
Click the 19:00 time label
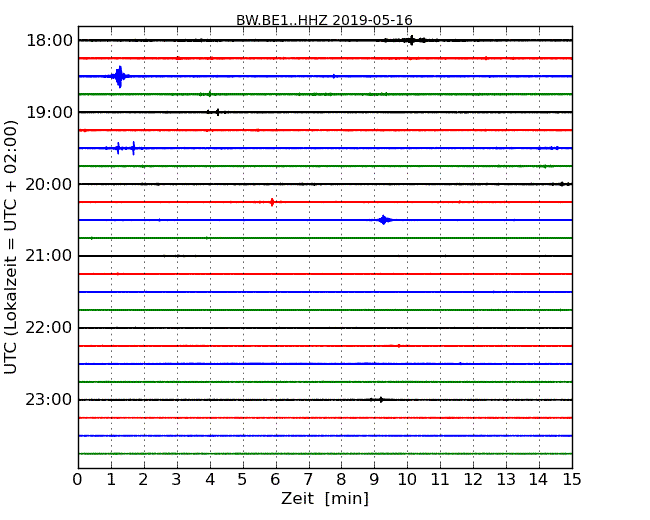[x=49, y=112]
